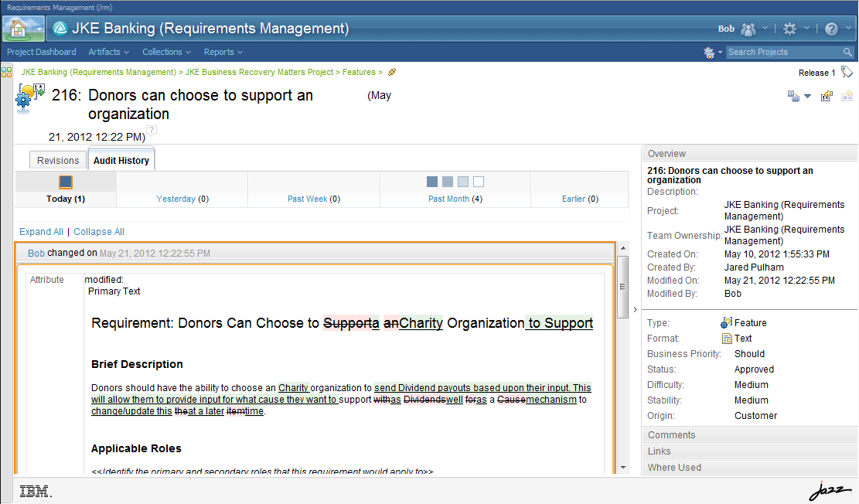Click Medium value in the Difficulty row
Screen dimensions: 859x504
pyautogui.click(x=751, y=385)
